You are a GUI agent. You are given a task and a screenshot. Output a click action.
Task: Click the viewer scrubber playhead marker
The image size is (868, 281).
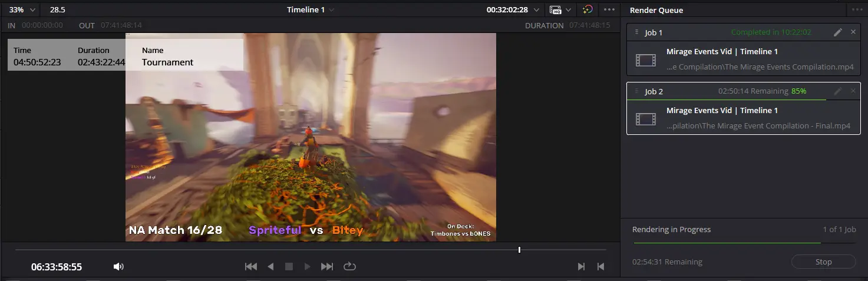519,250
